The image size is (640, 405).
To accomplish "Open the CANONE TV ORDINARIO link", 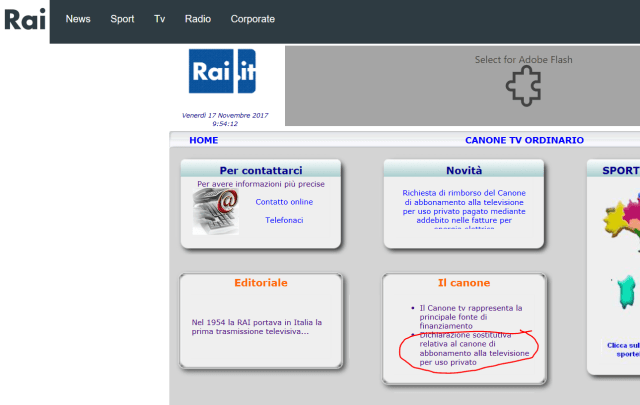I will coord(524,140).
